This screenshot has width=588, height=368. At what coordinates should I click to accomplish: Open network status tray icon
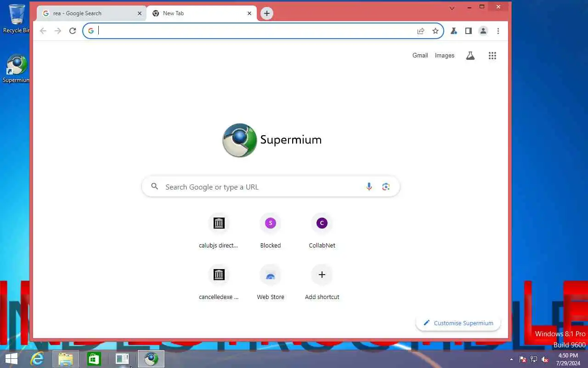click(x=534, y=359)
